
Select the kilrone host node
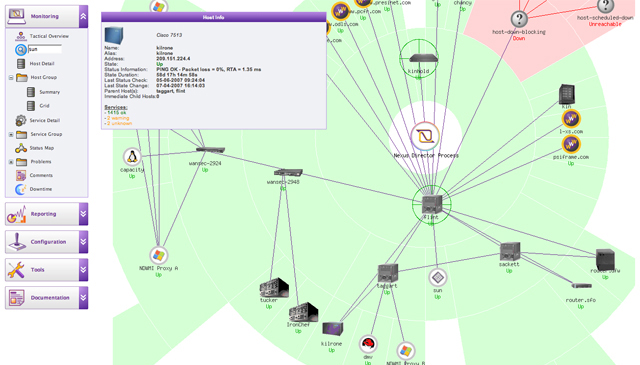(x=332, y=329)
